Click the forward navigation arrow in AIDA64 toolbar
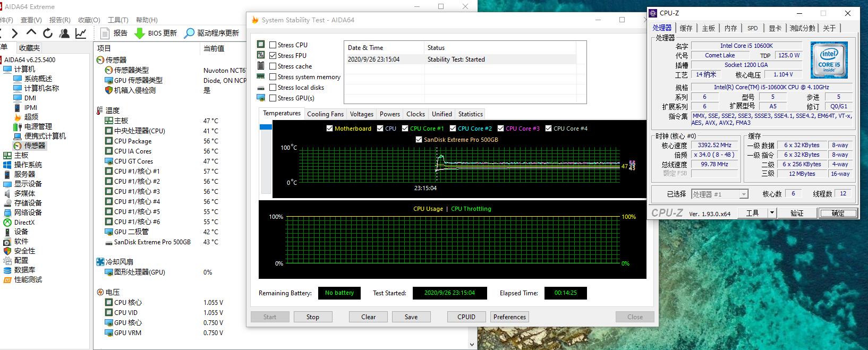 14,33
